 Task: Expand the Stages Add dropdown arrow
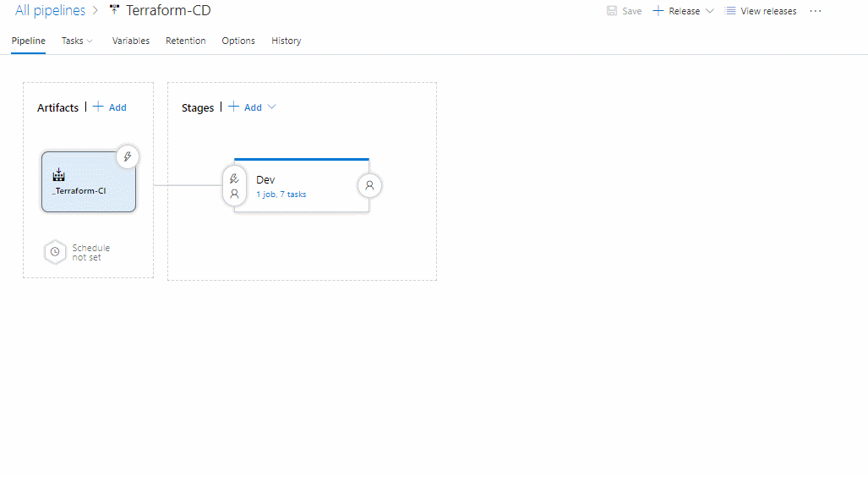click(272, 107)
